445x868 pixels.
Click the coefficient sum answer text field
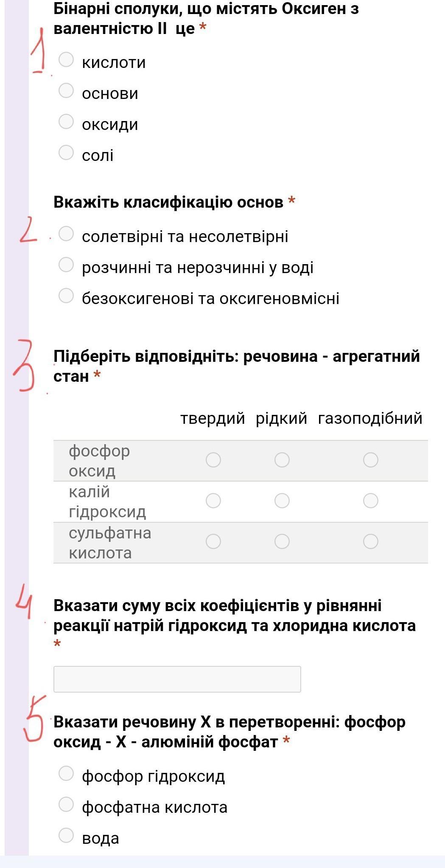pyautogui.click(x=177, y=679)
